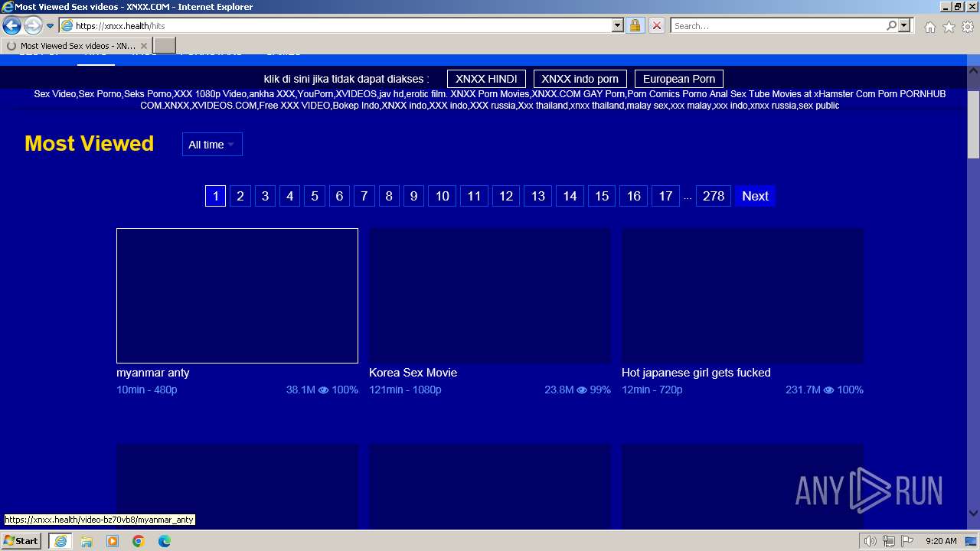Open thumbnail of the 10min 480p video
This screenshot has height=551, width=980.
point(237,295)
